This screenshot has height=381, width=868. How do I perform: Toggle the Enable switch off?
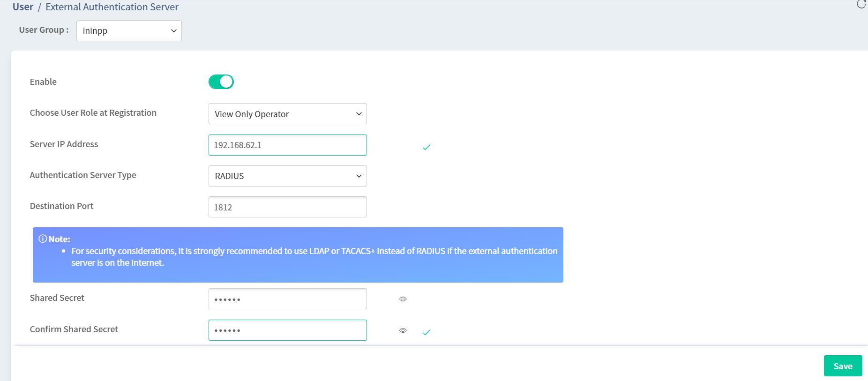pos(221,82)
